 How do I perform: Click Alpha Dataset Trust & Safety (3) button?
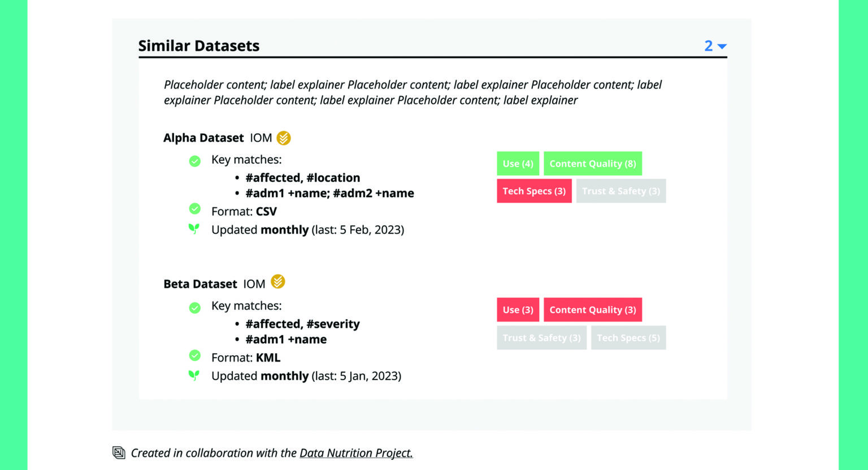pyautogui.click(x=620, y=191)
